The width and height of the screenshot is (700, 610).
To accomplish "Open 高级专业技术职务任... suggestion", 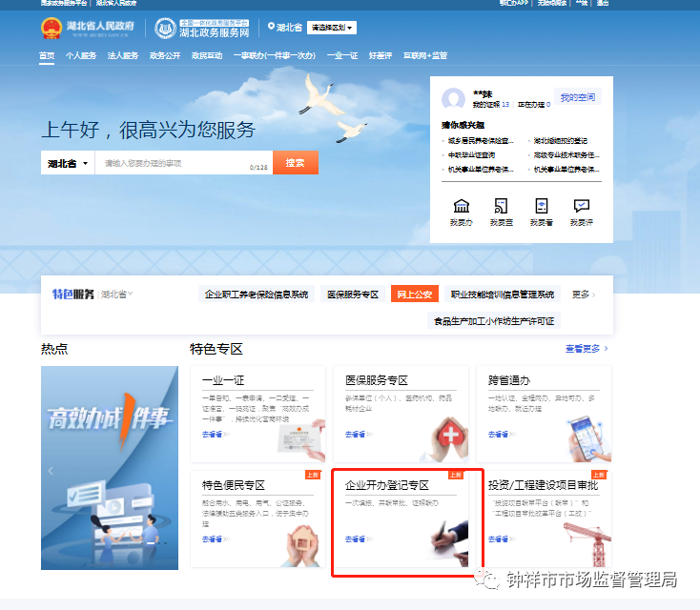I will (x=566, y=154).
